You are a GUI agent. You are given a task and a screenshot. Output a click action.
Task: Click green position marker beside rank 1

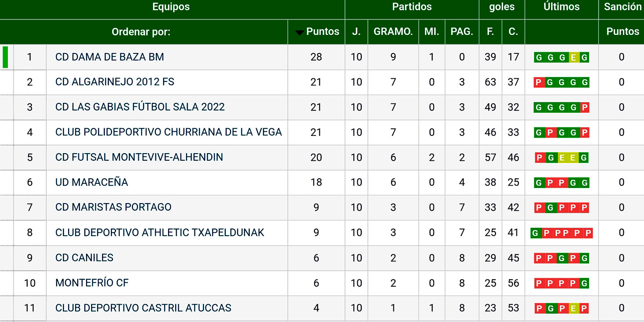[x=5, y=57]
